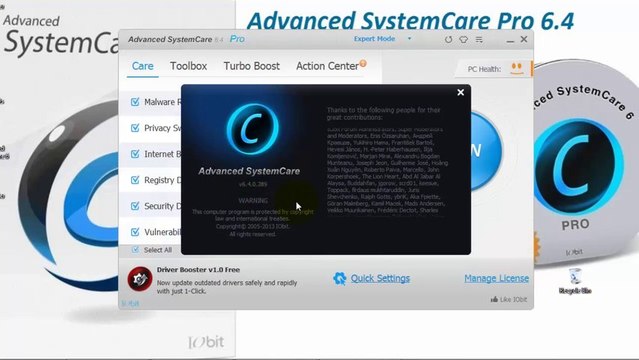Open the Action Center tab
The width and height of the screenshot is (639, 360).
(x=327, y=66)
